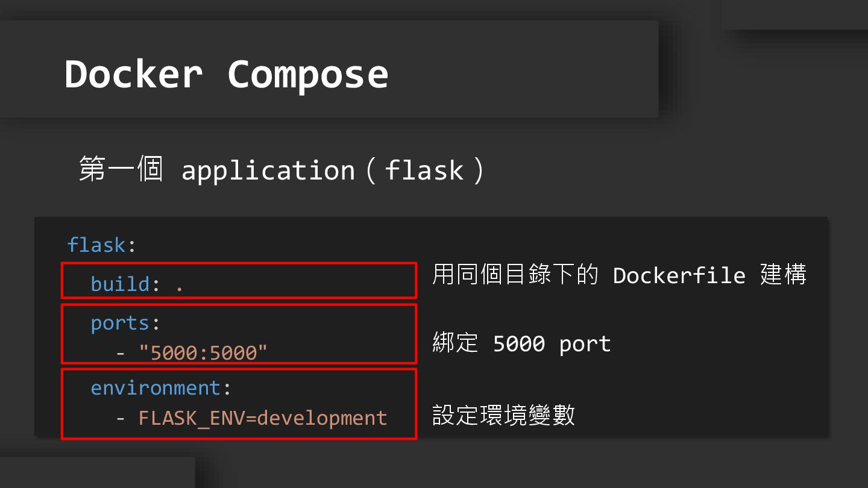Click the "用同個目錄下的" annotation text
Viewport: 868px width, 488px height.
515,275
